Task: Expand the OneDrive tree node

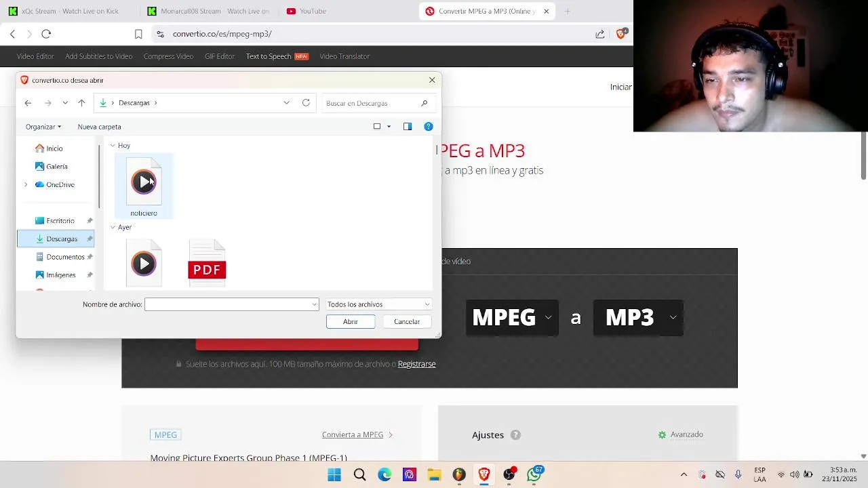Action: tap(26, 184)
